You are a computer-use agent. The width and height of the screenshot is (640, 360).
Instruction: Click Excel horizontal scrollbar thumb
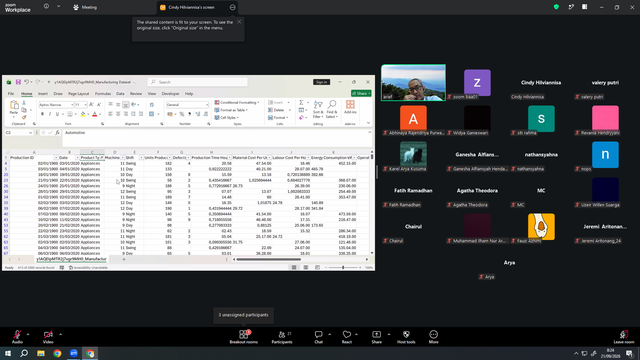coord(269,259)
